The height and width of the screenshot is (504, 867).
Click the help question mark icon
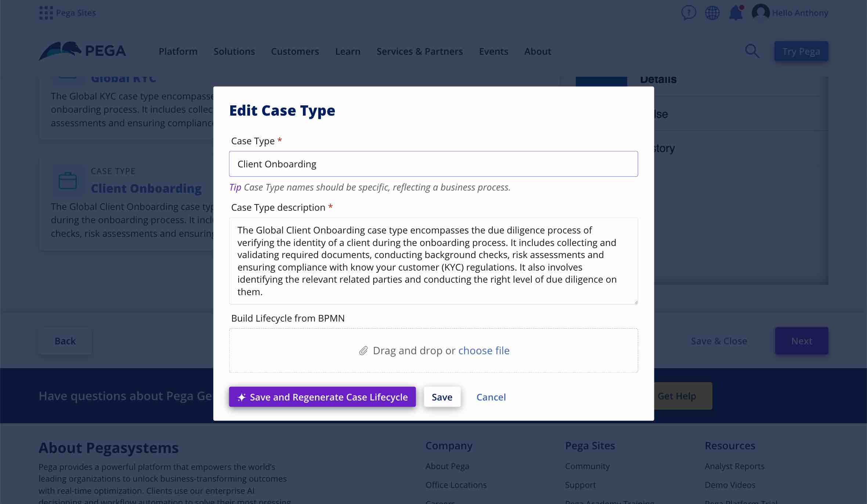688,12
